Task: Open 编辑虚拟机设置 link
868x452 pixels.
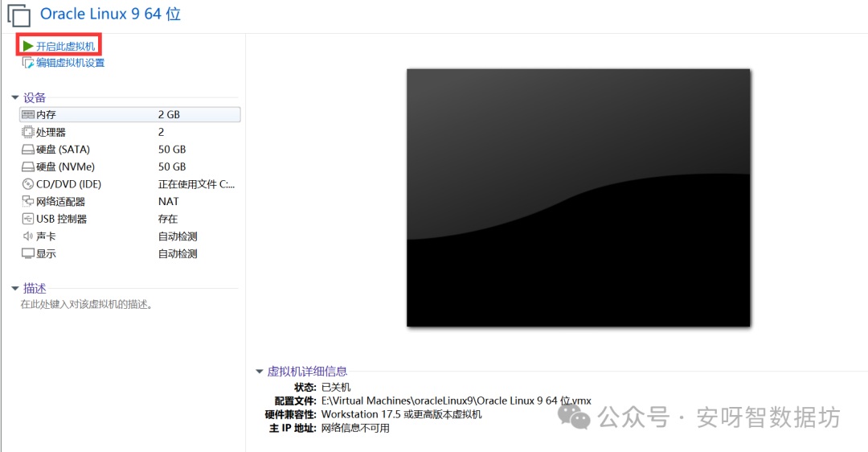Action: pyautogui.click(x=70, y=64)
